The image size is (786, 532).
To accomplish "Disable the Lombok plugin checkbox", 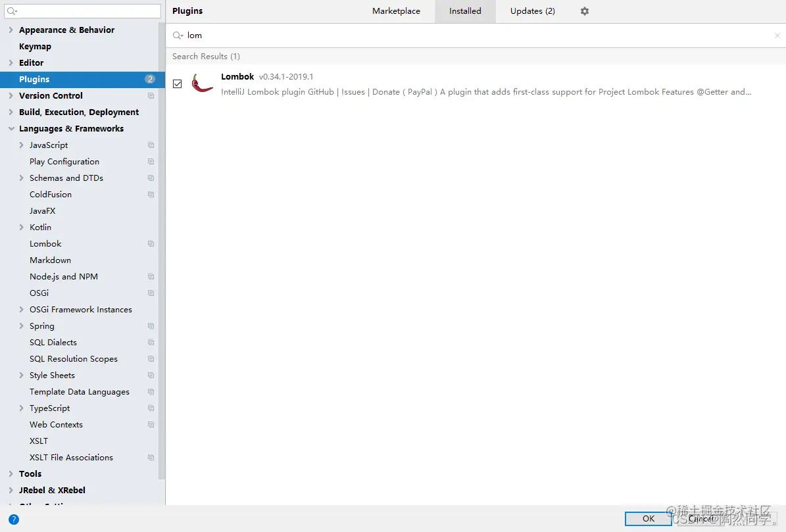I will (x=178, y=84).
